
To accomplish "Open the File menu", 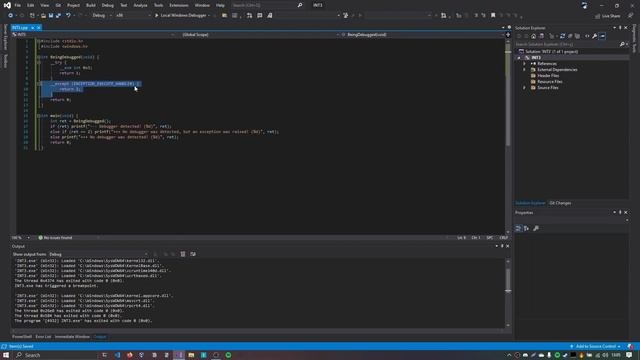I will pyautogui.click(x=18, y=5).
